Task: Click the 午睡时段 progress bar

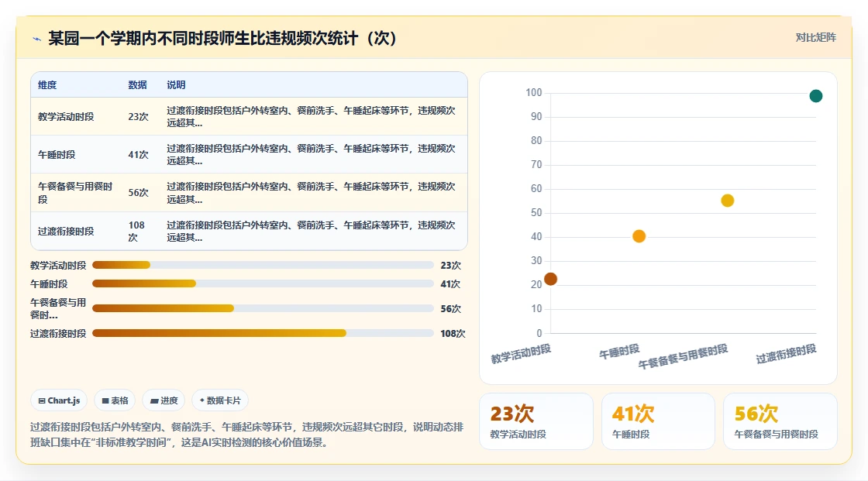Action: pyautogui.click(x=263, y=284)
